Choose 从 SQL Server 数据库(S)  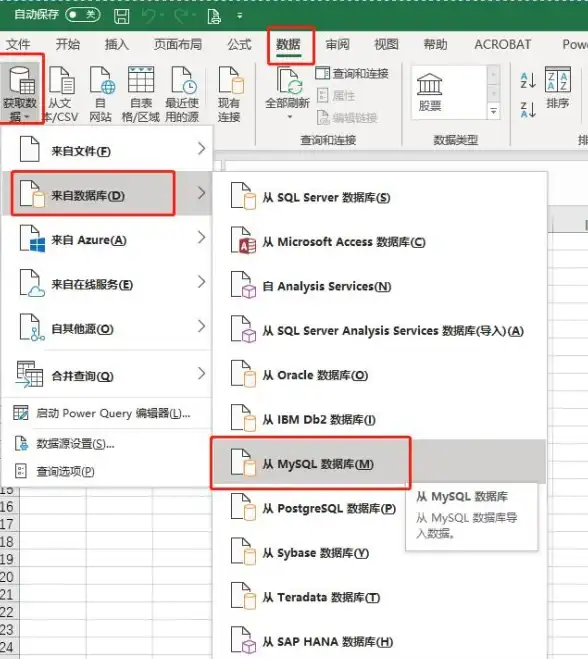point(380,197)
